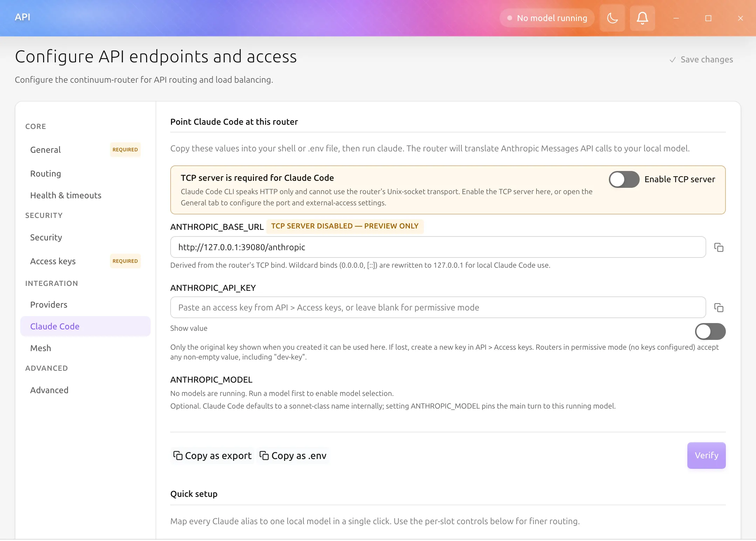The height and width of the screenshot is (541, 756).
Task: Switch to the Providers tab
Action: pos(85,305)
